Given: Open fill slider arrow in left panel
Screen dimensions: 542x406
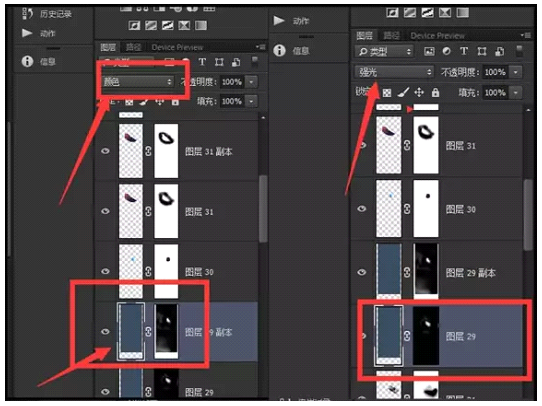Looking at the screenshot, I should (x=251, y=102).
